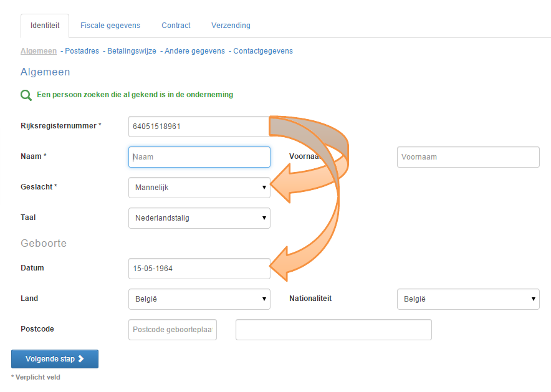The width and height of the screenshot is (551, 392).
Task: Click the chevron icon on Volgende stap
Action: click(81, 358)
